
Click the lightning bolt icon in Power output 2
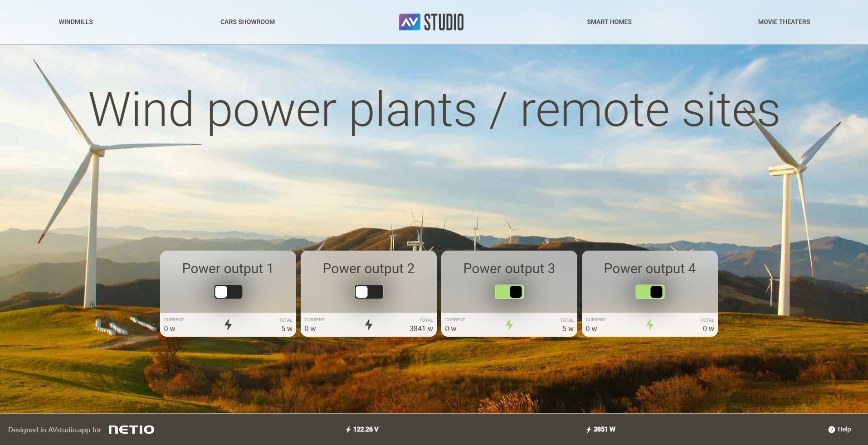369,324
